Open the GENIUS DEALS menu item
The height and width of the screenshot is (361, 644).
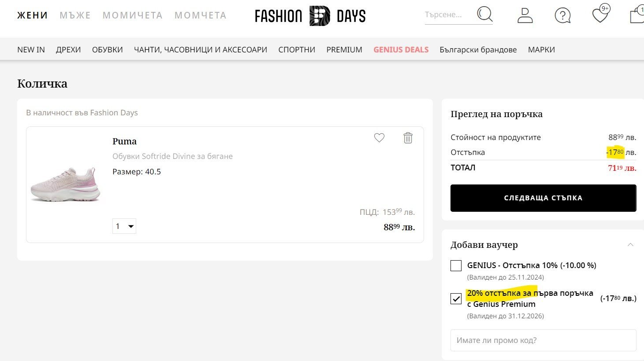401,50
